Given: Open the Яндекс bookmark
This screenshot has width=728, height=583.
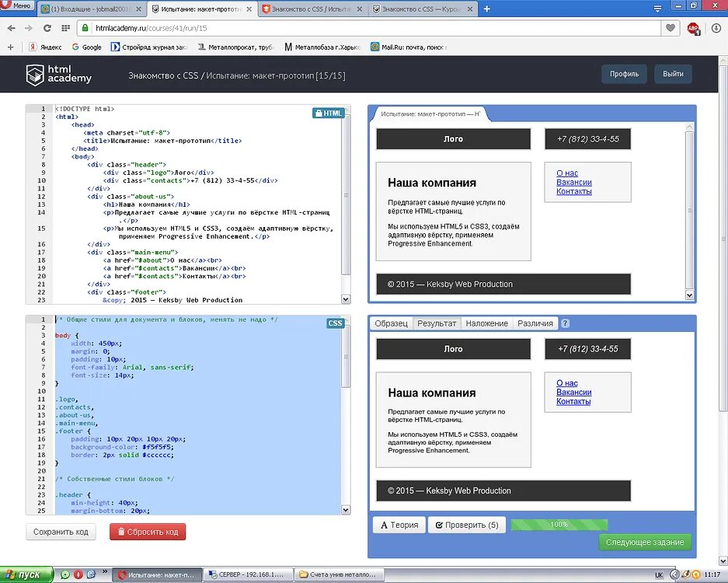Looking at the screenshot, I should click(45, 47).
